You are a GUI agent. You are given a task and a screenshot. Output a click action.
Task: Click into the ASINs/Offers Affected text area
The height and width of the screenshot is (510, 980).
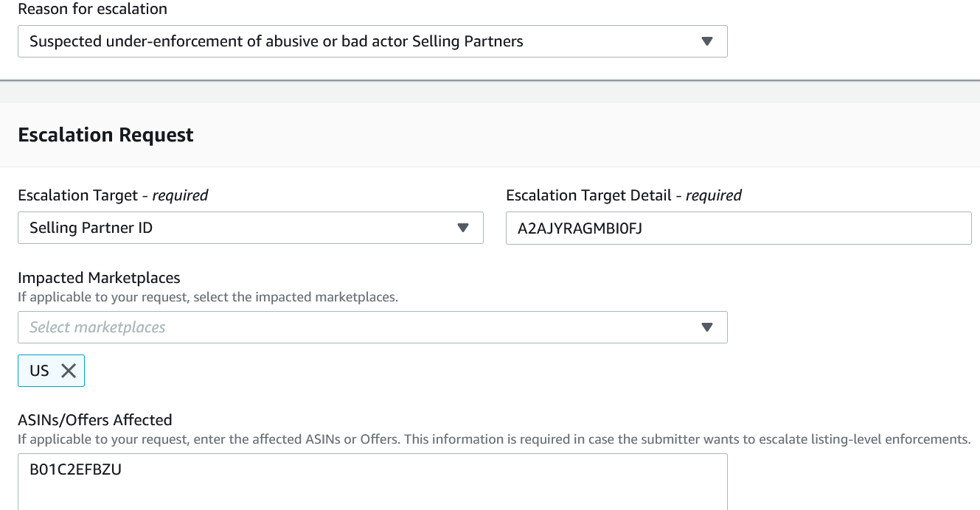pyautogui.click(x=372, y=486)
